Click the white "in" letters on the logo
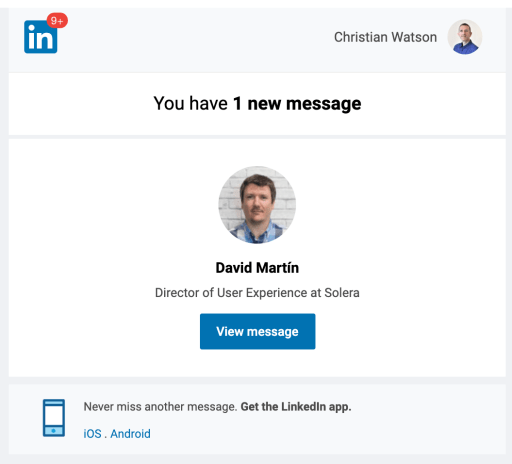This screenshot has width=512, height=464. tap(40, 38)
